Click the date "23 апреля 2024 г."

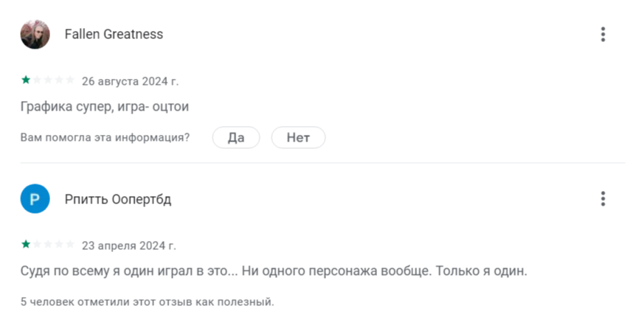click(x=128, y=245)
